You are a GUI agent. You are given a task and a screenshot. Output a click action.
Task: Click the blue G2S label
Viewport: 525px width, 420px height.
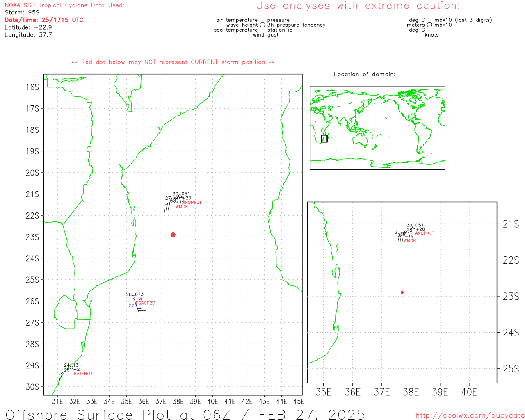click(133, 306)
